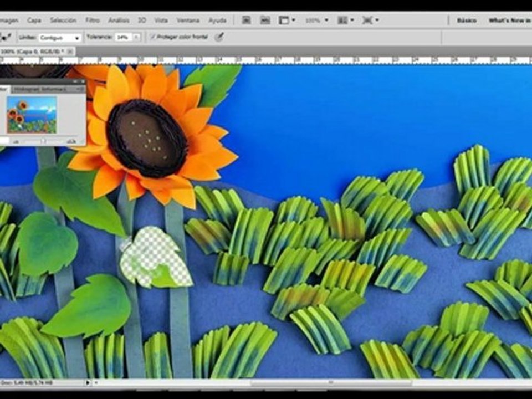The width and height of the screenshot is (532, 399).
Task: Open the Vista menu
Action: 161,21
